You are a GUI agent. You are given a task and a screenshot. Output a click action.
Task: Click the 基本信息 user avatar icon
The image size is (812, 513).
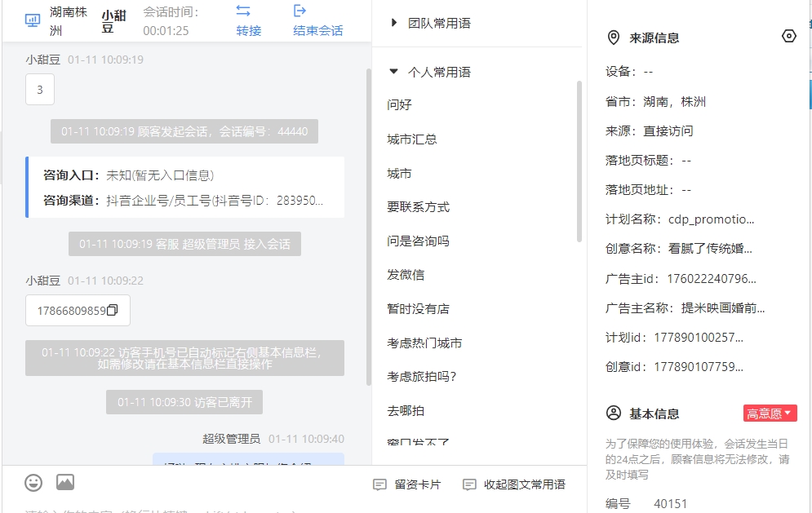[613, 413]
